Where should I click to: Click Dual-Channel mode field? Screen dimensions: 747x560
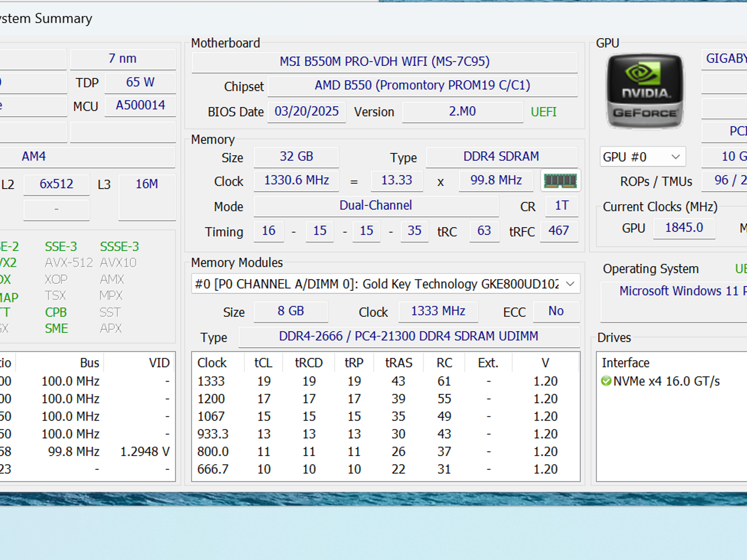[x=376, y=206]
